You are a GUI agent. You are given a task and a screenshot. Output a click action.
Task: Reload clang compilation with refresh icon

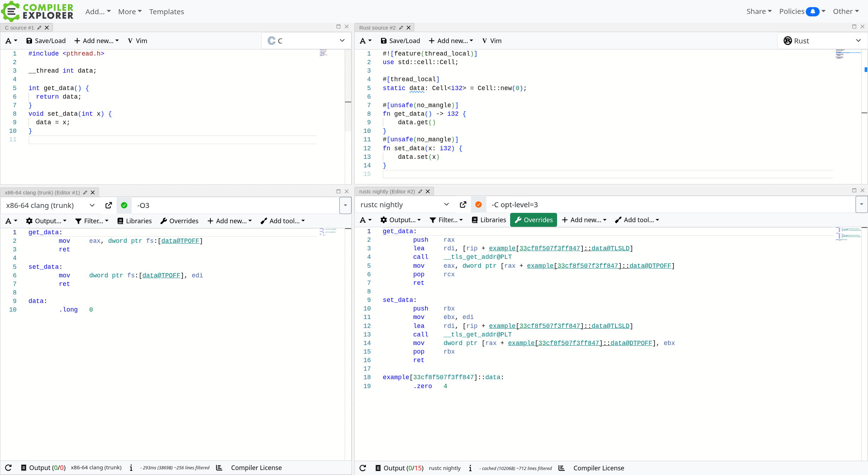(9, 468)
